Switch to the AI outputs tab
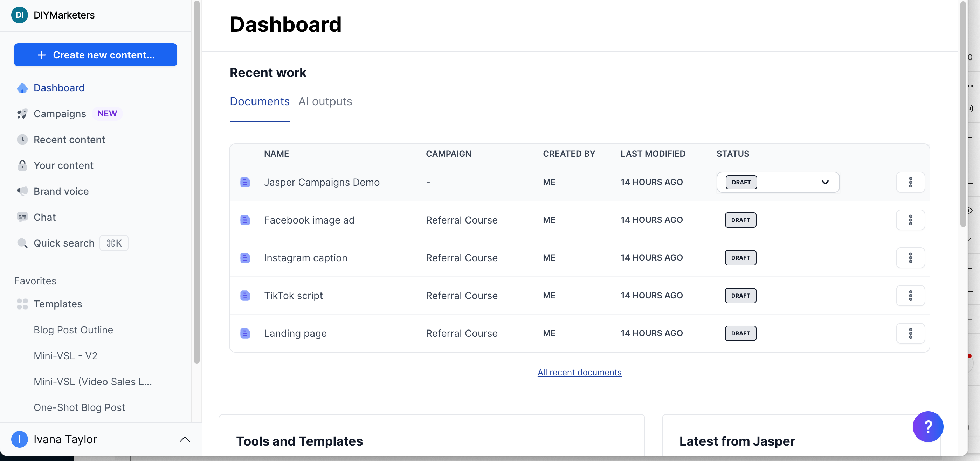The image size is (980, 461). point(325,101)
